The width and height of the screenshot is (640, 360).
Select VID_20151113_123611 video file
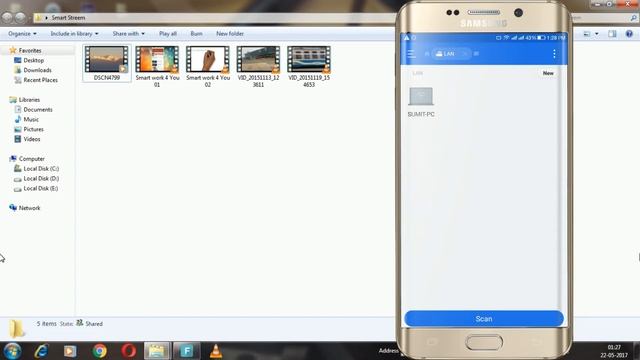coord(258,67)
